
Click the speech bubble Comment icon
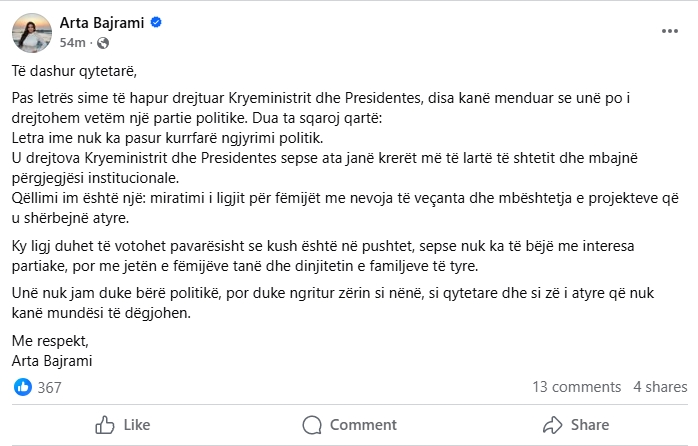312,425
